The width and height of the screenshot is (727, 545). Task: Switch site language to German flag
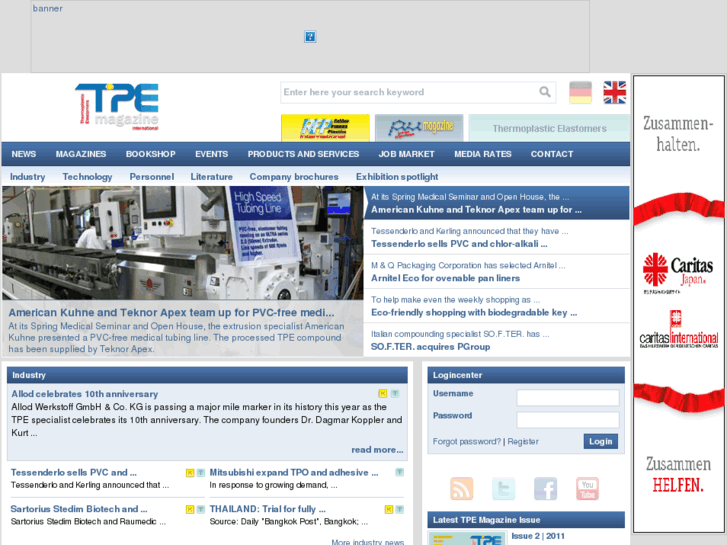(580, 92)
